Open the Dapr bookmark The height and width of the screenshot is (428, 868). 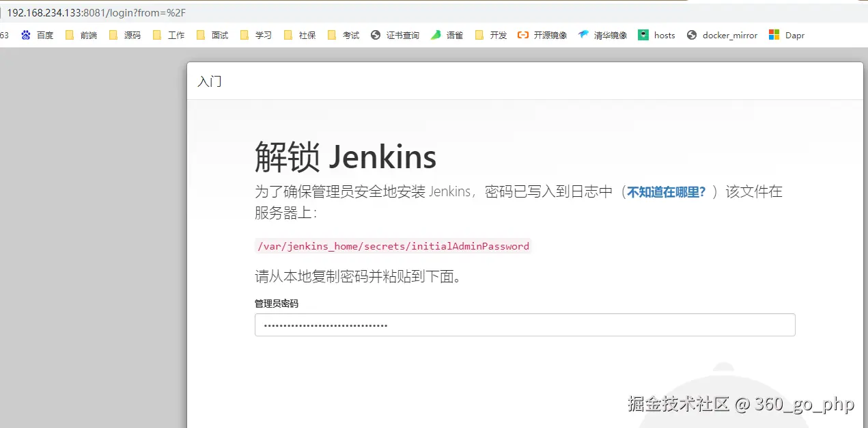(787, 35)
